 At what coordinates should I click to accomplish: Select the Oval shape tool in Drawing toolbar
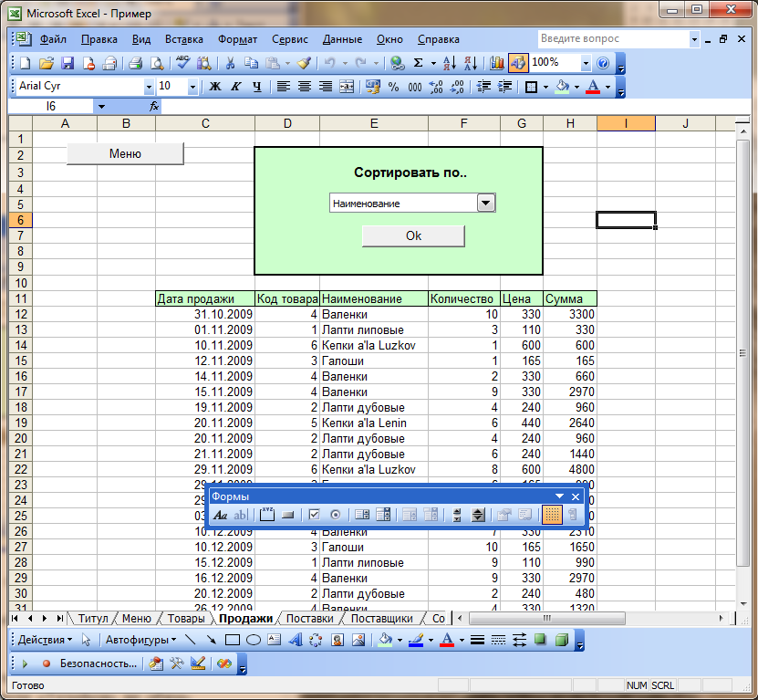(254, 640)
